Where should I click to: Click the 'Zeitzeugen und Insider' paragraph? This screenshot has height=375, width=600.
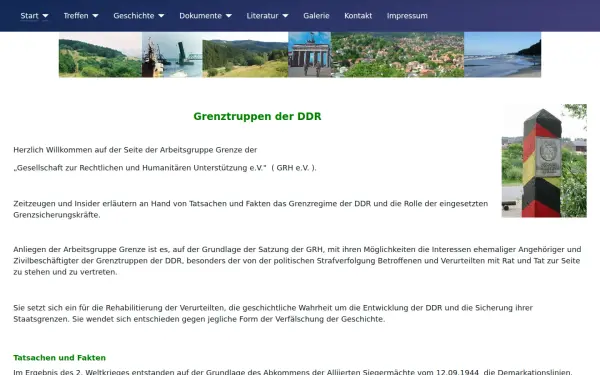[x=251, y=209]
